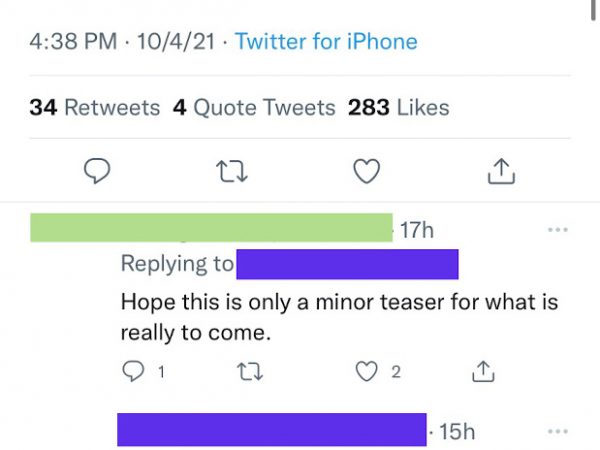Open the 'Twitter for iPhone' source link
Viewport: 600px width, 450px height.
click(326, 41)
